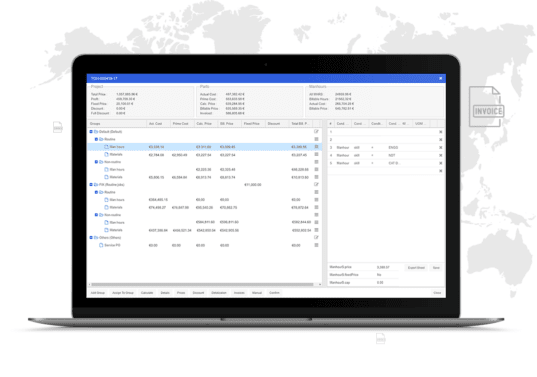The width and height of the screenshot is (537, 377).
Task: Collapse the Default (Default) group
Action: [91, 131]
